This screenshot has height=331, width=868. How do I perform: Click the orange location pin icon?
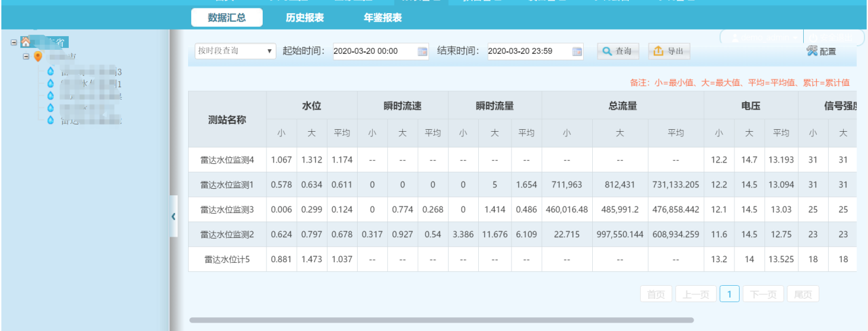point(38,56)
